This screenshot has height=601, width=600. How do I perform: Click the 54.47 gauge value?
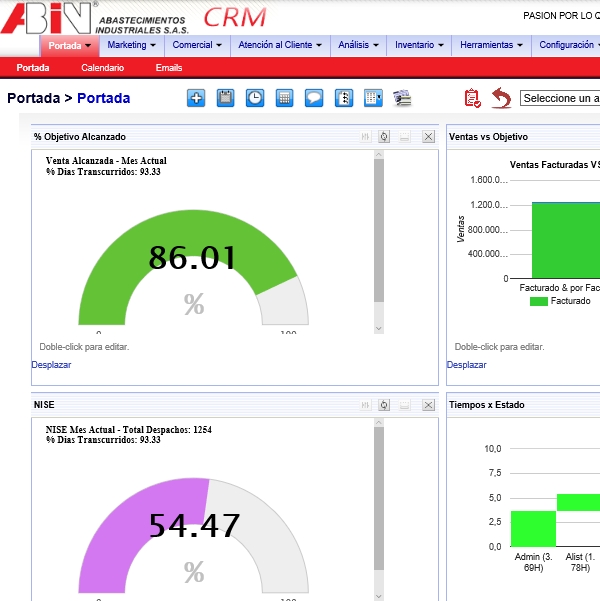(x=194, y=525)
